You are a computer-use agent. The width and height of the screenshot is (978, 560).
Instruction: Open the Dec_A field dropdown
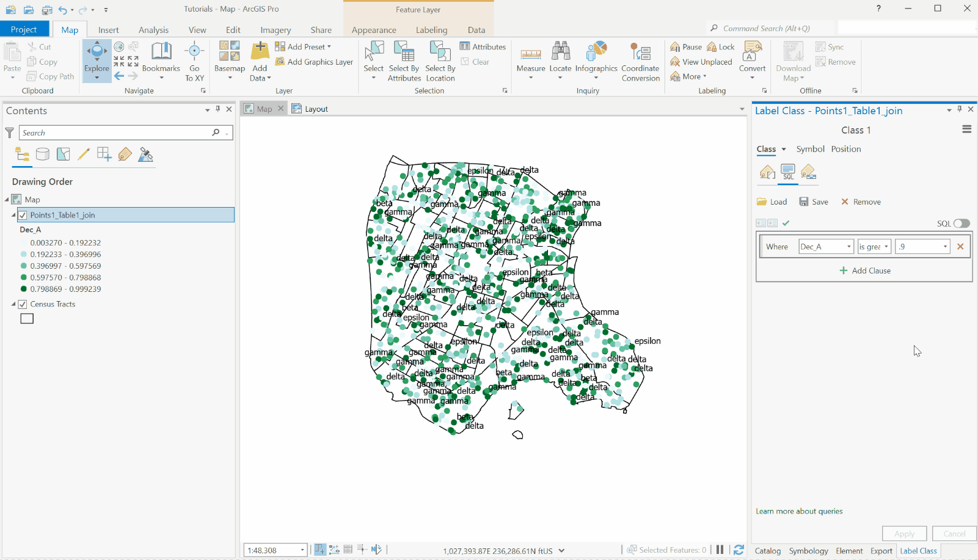click(851, 246)
